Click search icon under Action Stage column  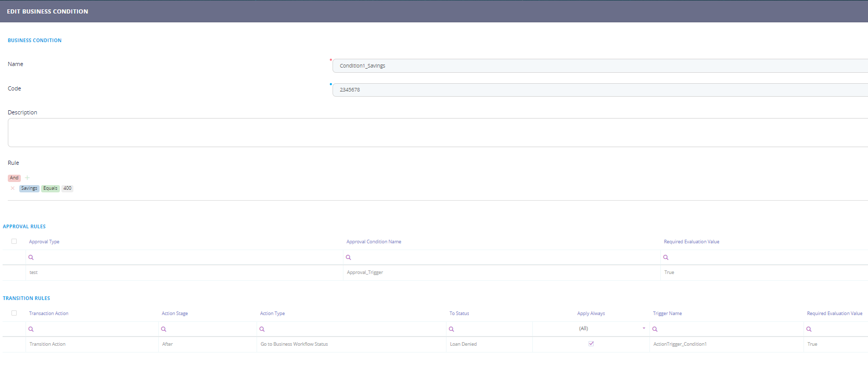tap(163, 329)
